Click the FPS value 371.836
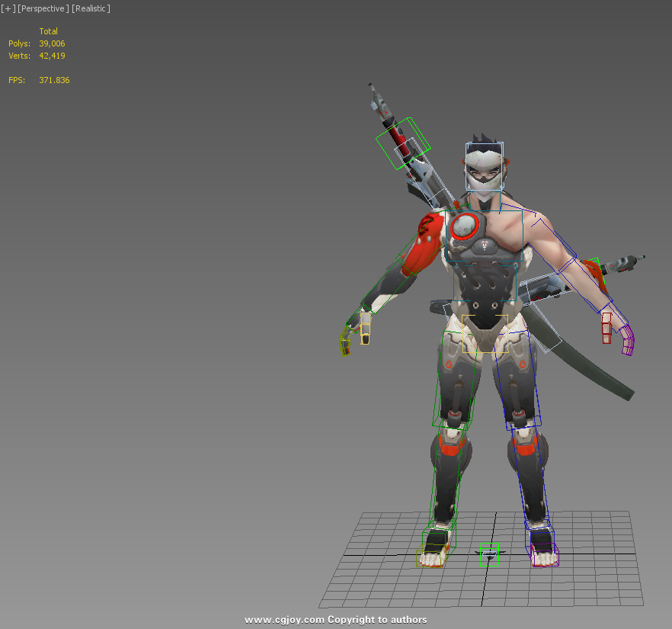 [54, 80]
